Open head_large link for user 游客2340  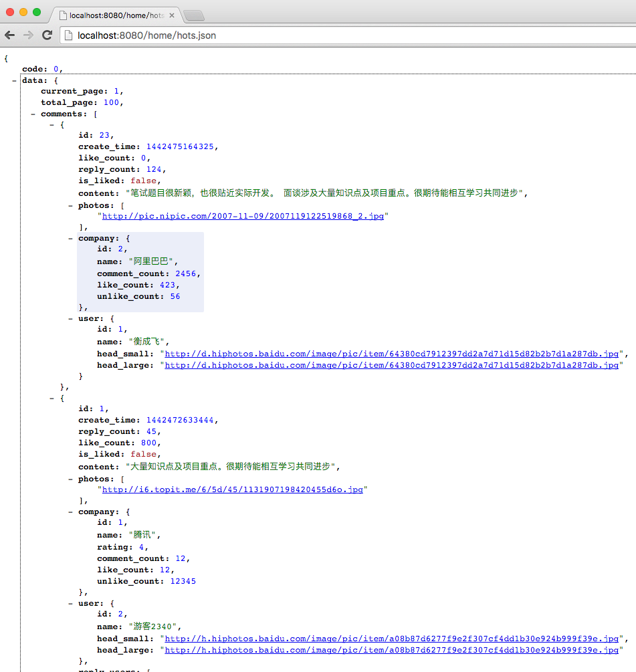(x=391, y=649)
